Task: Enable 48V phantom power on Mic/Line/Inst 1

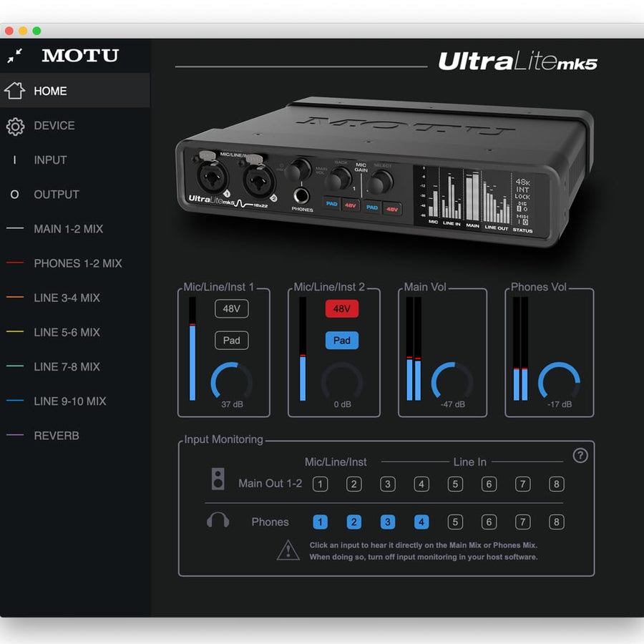Action: 232,308
